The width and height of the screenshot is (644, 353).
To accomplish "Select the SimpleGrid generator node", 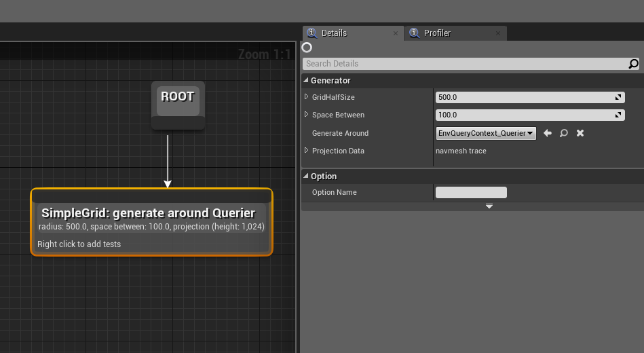I will click(x=151, y=222).
